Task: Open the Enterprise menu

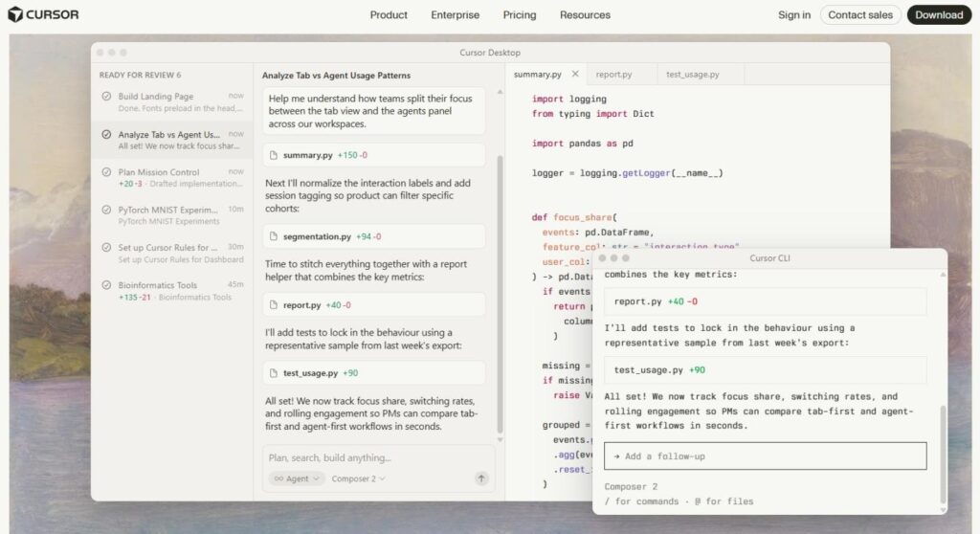Action: 455,15
